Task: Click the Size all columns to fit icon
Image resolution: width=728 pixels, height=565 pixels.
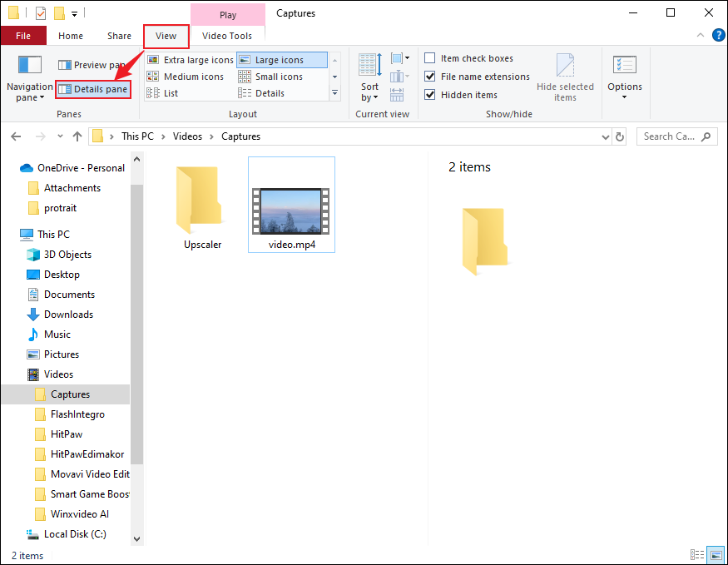Action: point(397,94)
